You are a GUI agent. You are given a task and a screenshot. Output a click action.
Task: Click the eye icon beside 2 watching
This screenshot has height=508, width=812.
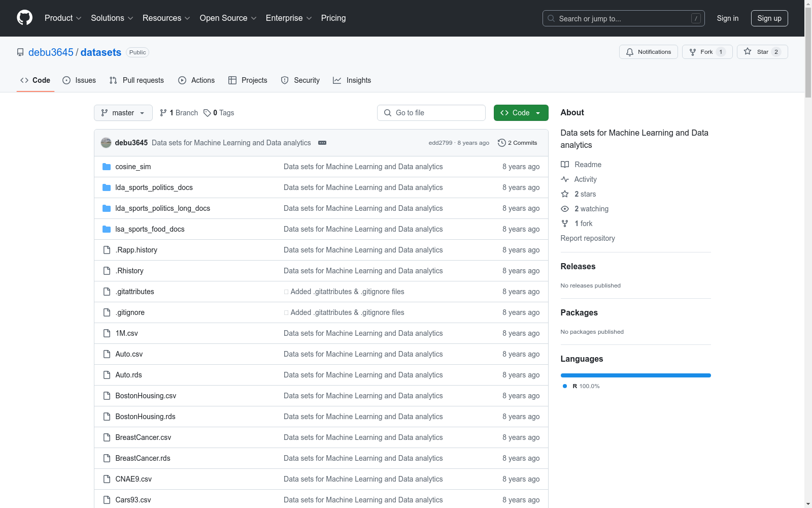coord(565,209)
